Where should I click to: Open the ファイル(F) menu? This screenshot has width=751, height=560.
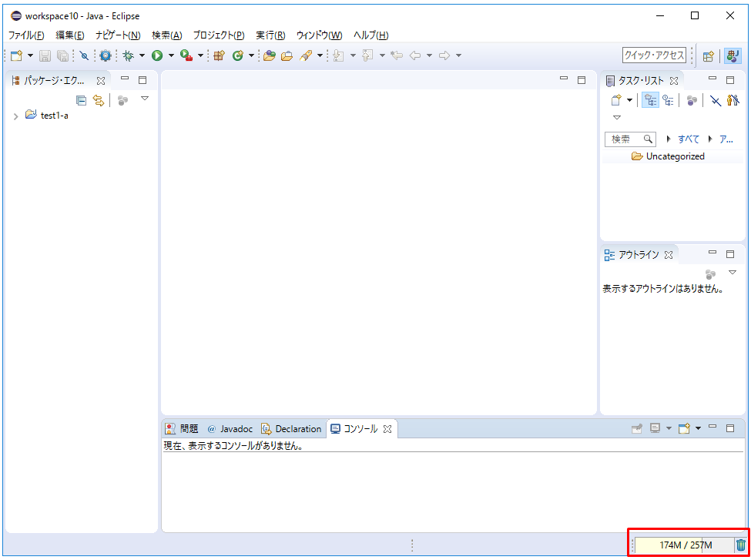26,35
